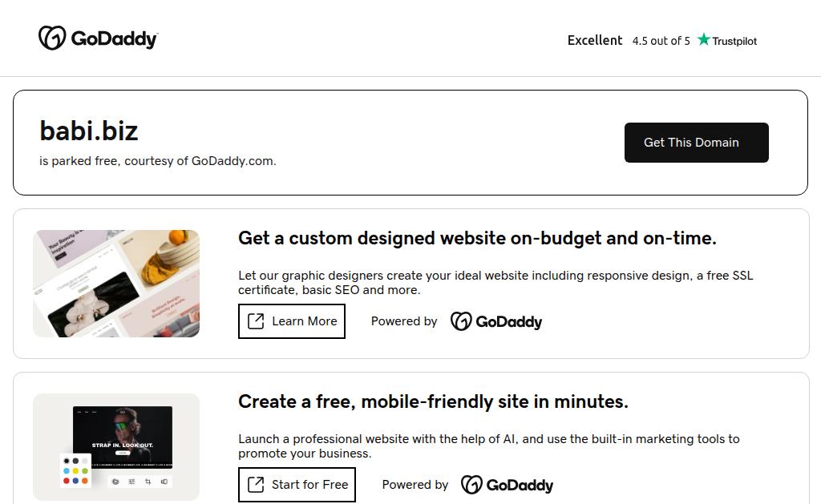
Task: Click the color palette swatches in the builder preview
Action: point(76,471)
